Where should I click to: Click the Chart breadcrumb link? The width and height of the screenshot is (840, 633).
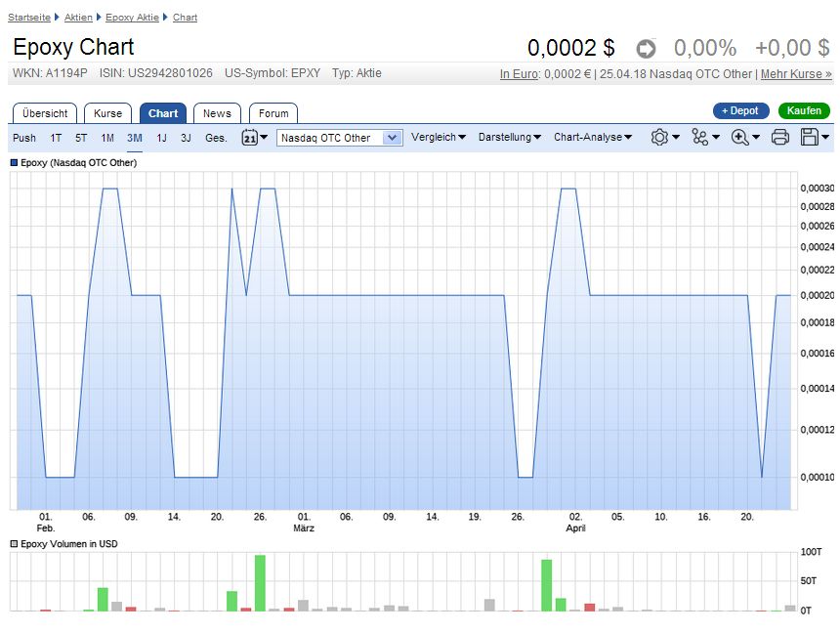[185, 18]
